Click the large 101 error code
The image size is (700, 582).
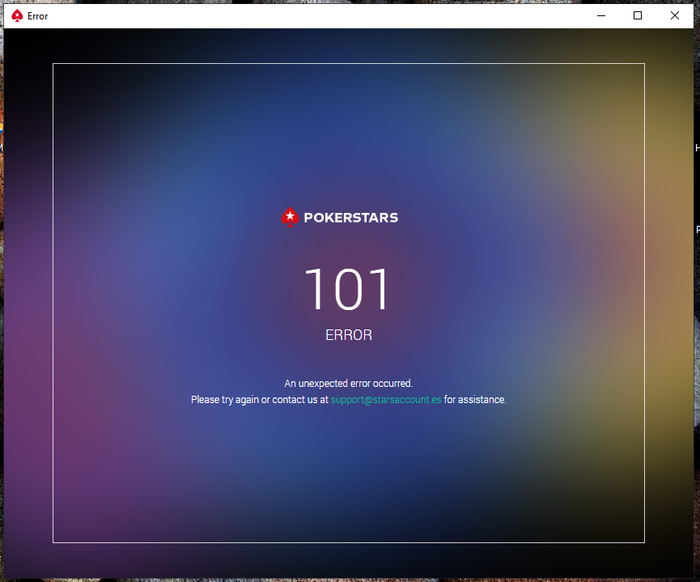[347, 289]
